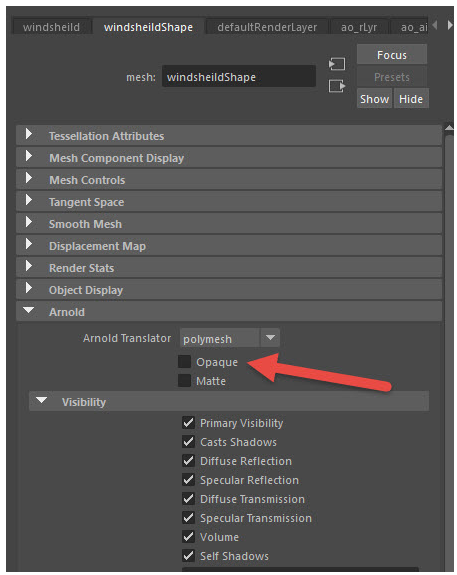Expand the Mesh Controls section
Viewport: 457px width, 575px height.
click(x=229, y=180)
